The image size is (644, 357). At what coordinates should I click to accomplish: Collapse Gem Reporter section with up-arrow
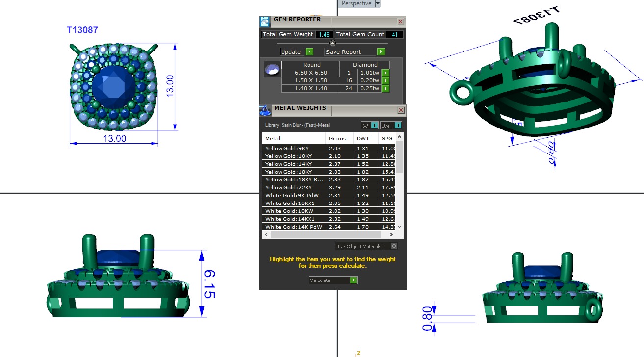click(333, 43)
